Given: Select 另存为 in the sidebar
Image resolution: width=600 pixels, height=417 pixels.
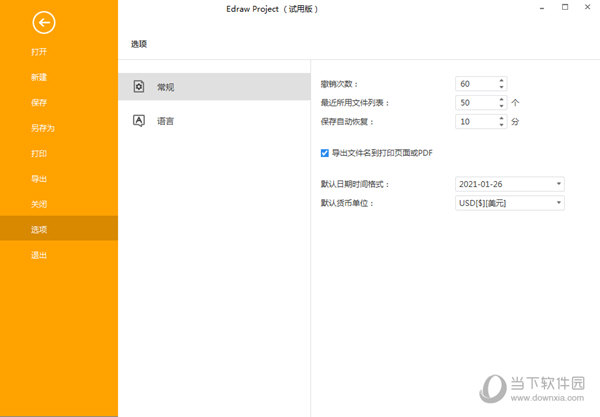Looking at the screenshot, I should 43,128.
